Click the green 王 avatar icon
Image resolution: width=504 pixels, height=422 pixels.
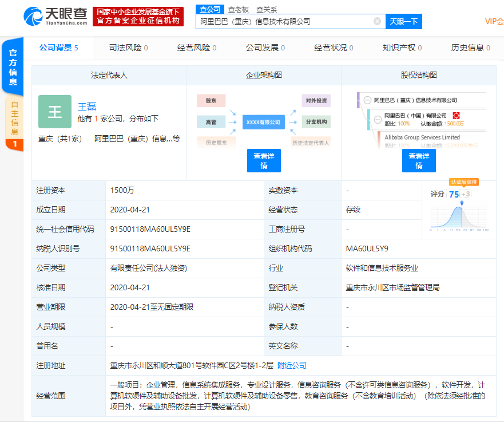pyautogui.click(x=55, y=112)
